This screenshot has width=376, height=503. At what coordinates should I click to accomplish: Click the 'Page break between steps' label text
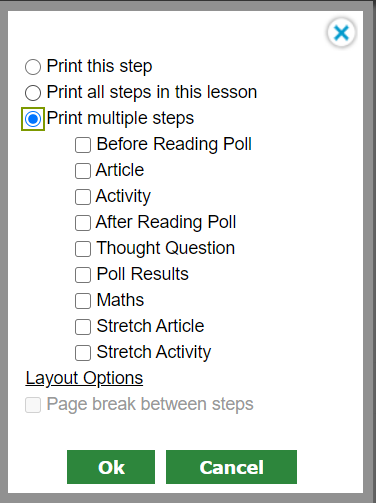click(x=150, y=404)
